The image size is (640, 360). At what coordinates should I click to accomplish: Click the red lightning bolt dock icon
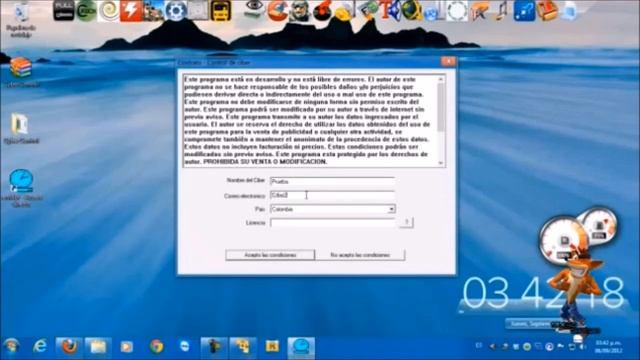click(x=131, y=11)
